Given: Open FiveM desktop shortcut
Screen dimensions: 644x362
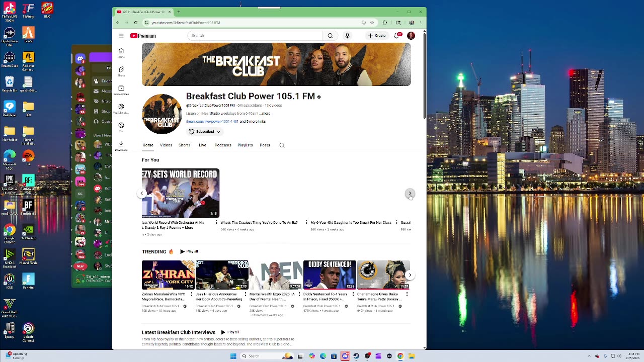Looking at the screenshot, I should pyautogui.click(x=28, y=35).
